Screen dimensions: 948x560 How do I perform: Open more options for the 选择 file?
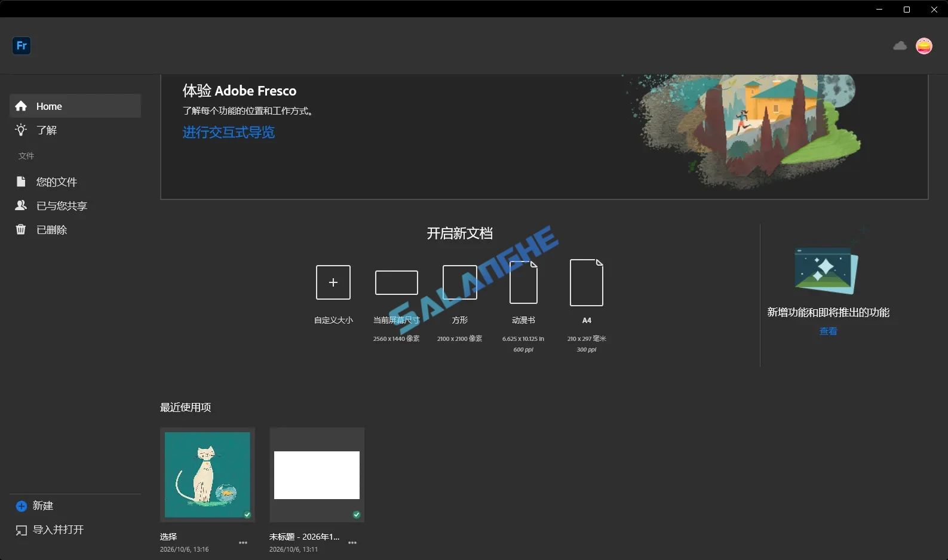[243, 543]
